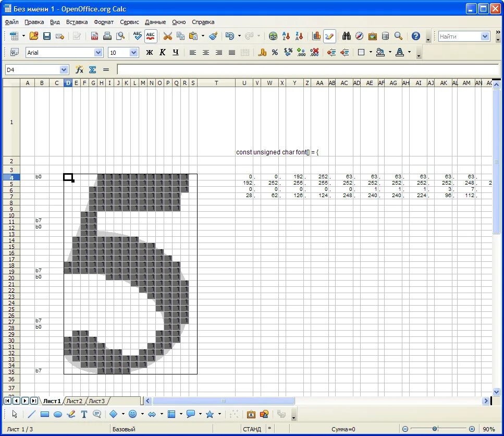The height and width of the screenshot is (436, 504).
Task: Apply currency number format icon
Action: 262,52
